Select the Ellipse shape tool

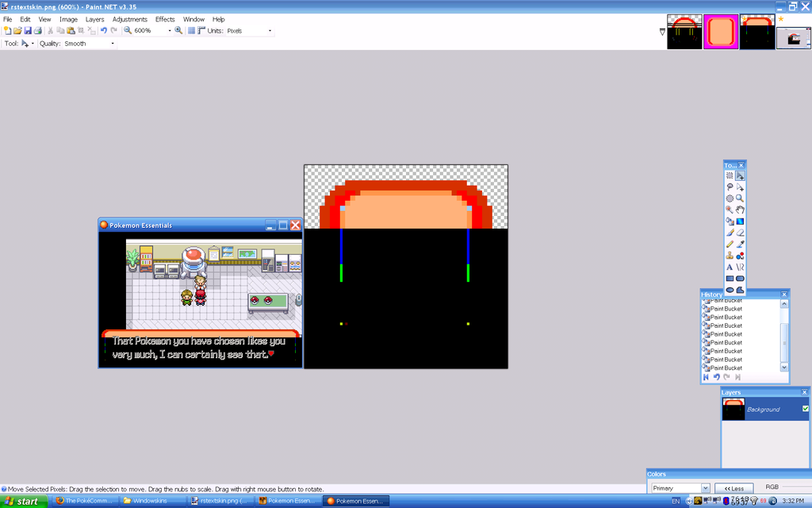[730, 290]
